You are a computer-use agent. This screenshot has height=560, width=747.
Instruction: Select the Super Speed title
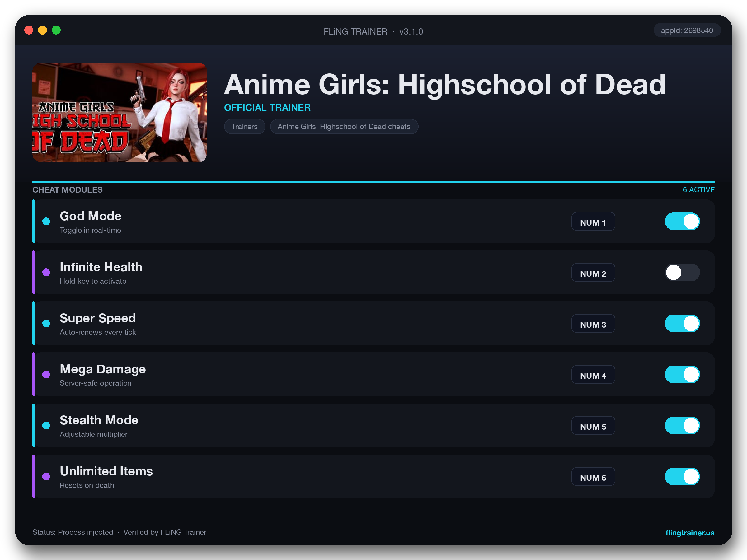pyautogui.click(x=98, y=318)
